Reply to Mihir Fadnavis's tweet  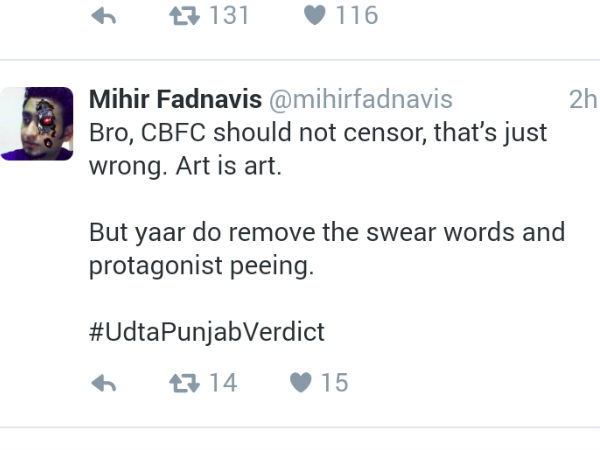pyautogui.click(x=102, y=383)
